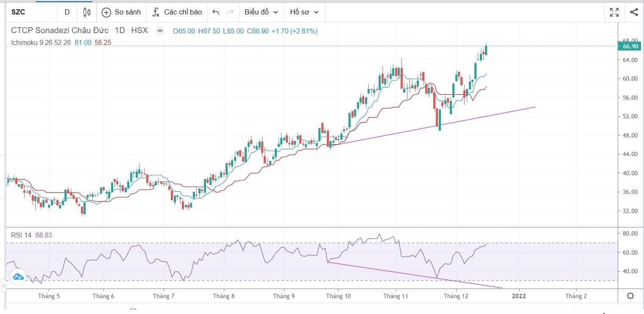Click the SZC symbol search field
Screen dimensions: 644x314
tap(32, 12)
